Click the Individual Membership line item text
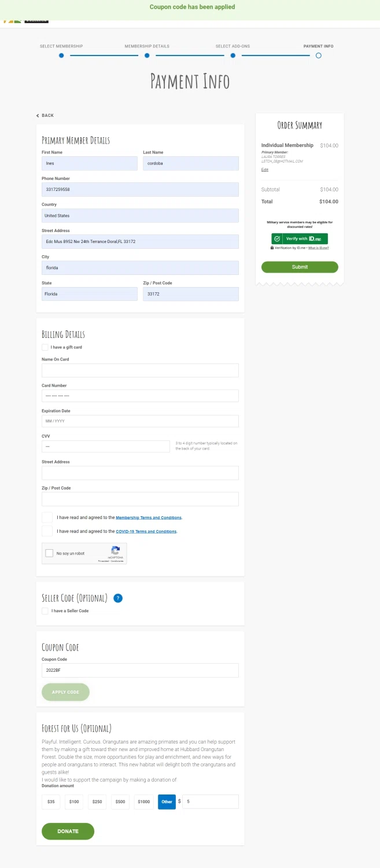 tap(287, 145)
